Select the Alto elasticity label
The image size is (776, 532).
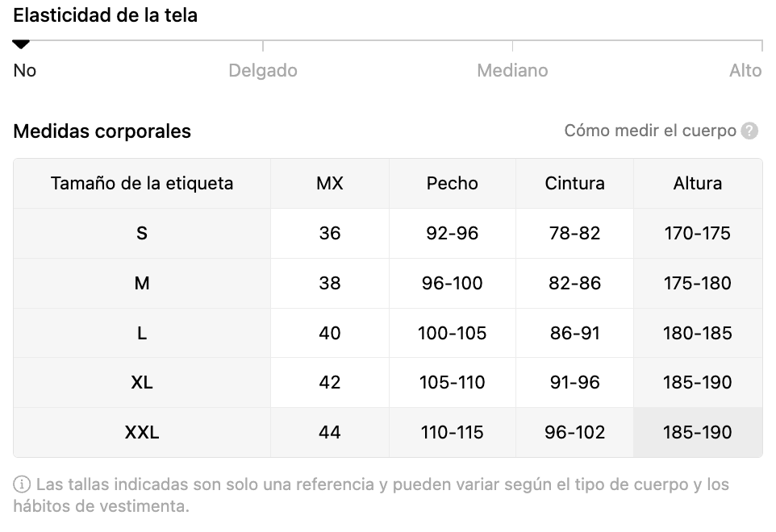click(x=745, y=71)
